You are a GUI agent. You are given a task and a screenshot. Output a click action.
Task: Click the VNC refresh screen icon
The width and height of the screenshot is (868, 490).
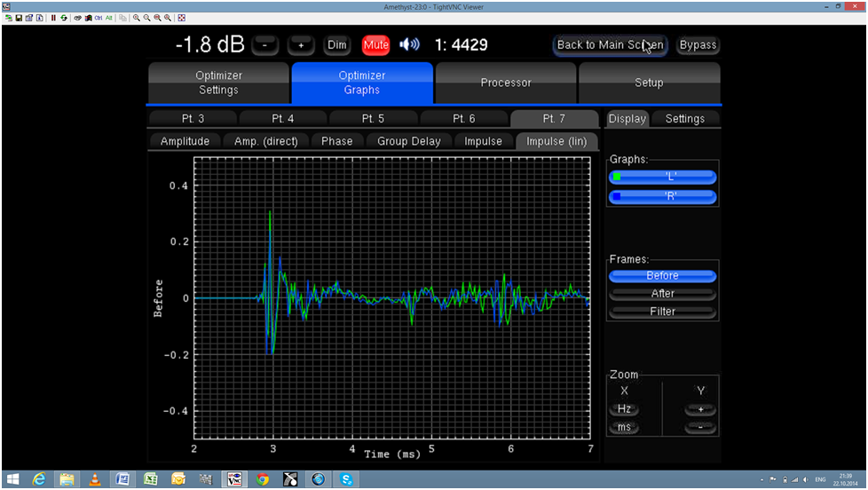click(64, 18)
